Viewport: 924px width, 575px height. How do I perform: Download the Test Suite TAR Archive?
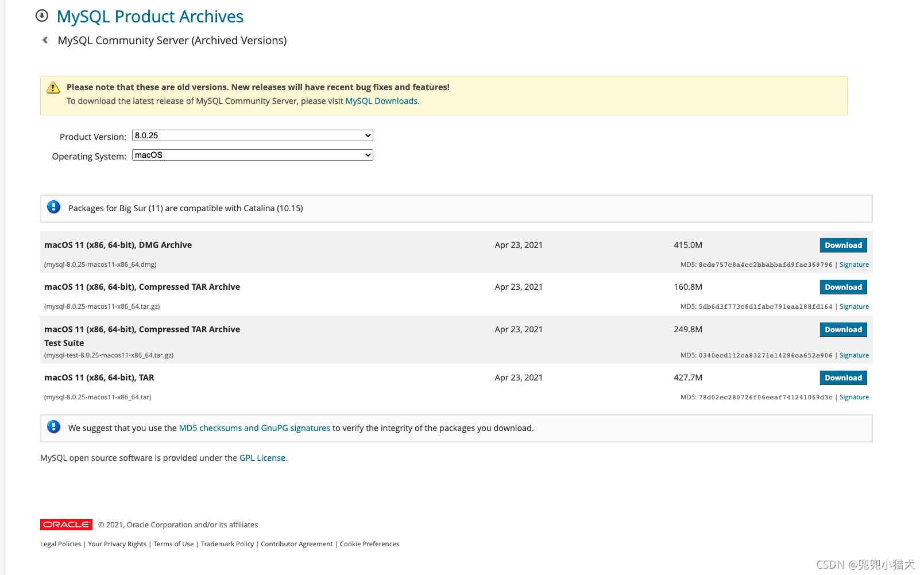(843, 329)
